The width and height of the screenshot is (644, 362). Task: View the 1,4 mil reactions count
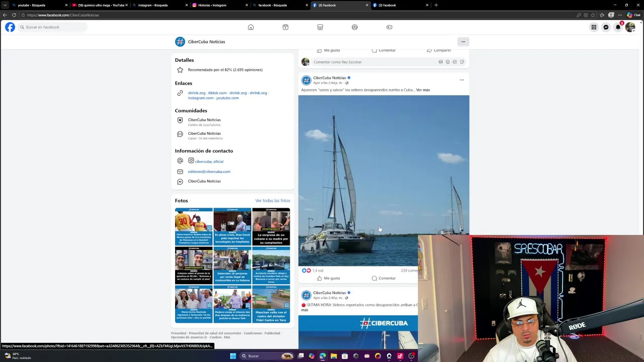coord(317,270)
